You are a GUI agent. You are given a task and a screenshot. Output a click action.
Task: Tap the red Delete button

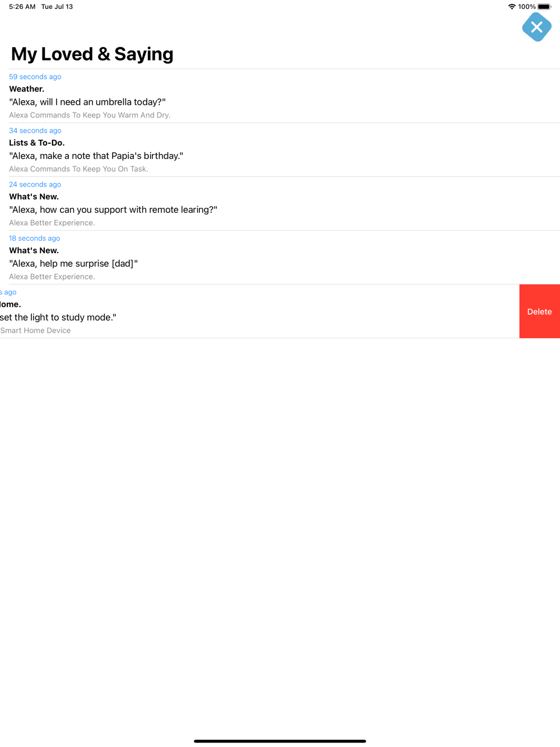point(539,311)
